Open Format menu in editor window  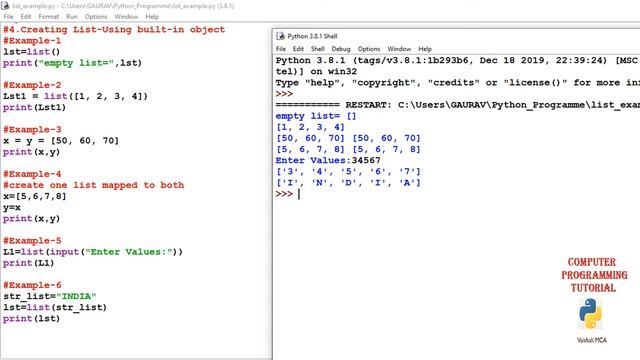coord(49,17)
